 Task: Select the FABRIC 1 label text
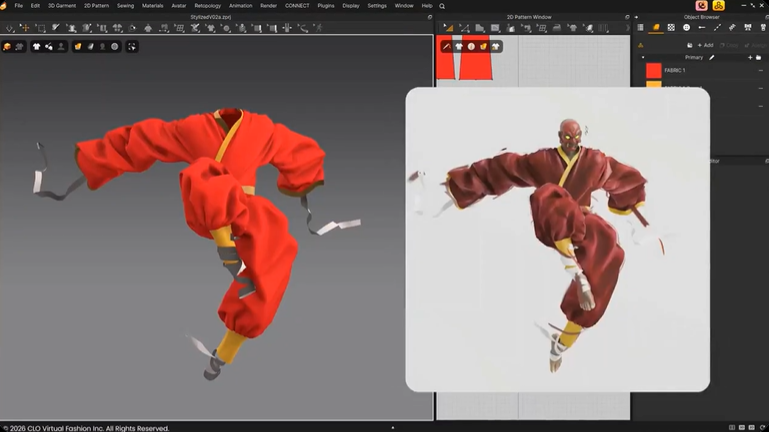pos(674,71)
